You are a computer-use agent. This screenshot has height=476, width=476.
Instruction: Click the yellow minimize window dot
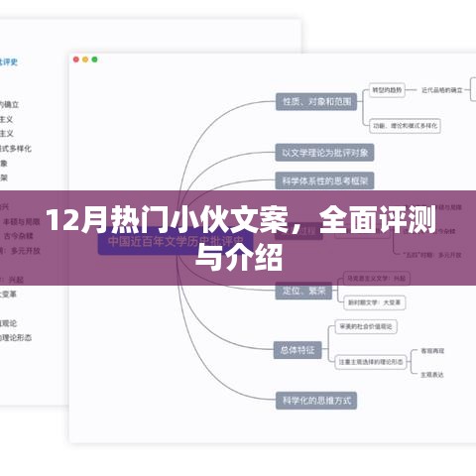click(85, 59)
